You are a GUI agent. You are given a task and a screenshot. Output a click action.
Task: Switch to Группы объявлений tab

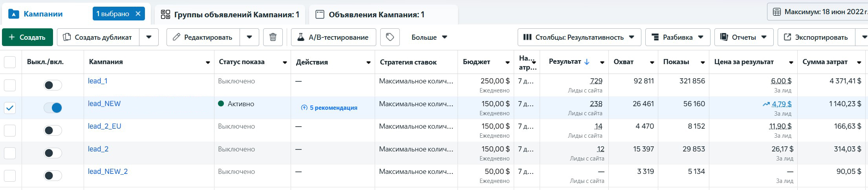pyautogui.click(x=230, y=15)
